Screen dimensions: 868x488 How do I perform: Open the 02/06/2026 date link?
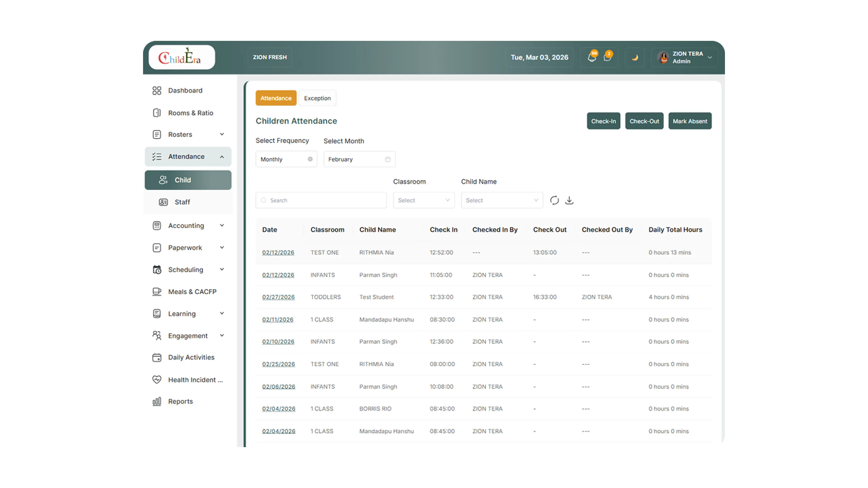click(x=279, y=387)
